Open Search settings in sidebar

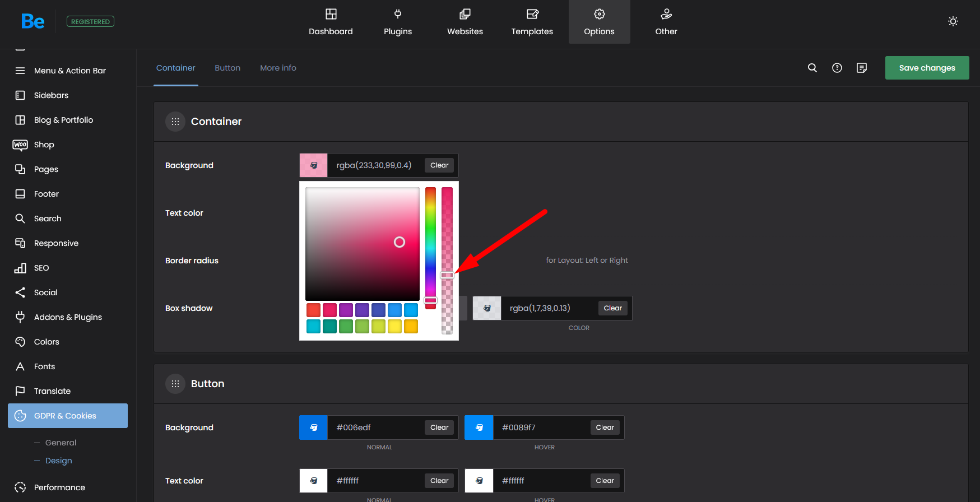click(x=68, y=219)
